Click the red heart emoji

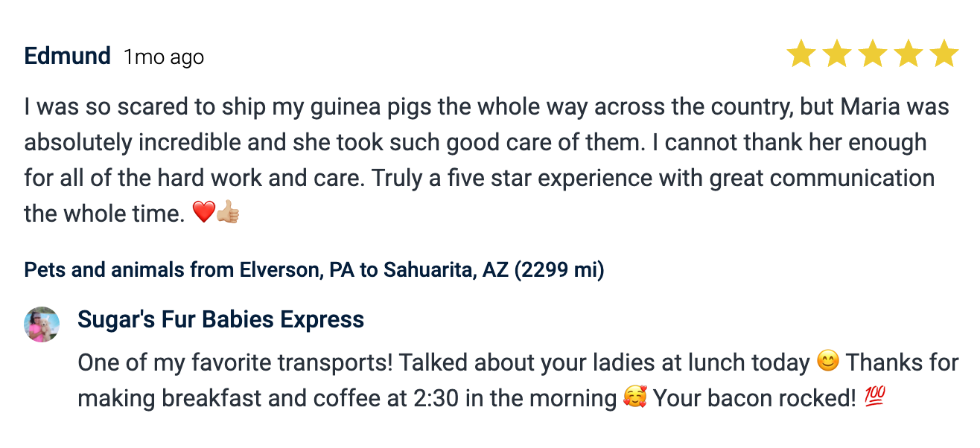203,214
